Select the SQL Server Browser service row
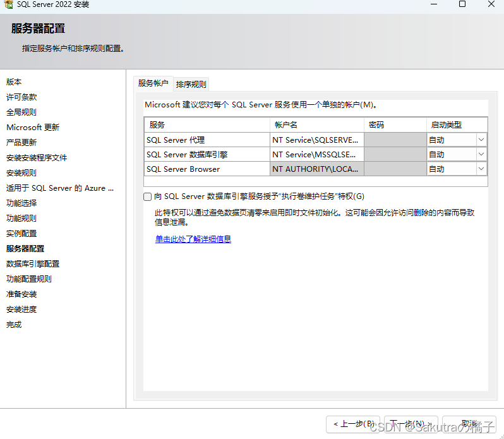The width and height of the screenshot is (504, 439). (x=207, y=169)
